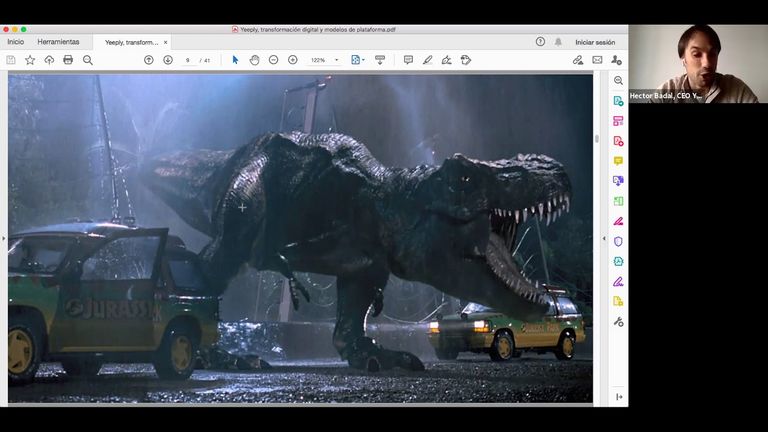Go to next page with down arrow
The image size is (768, 432).
coord(168,60)
